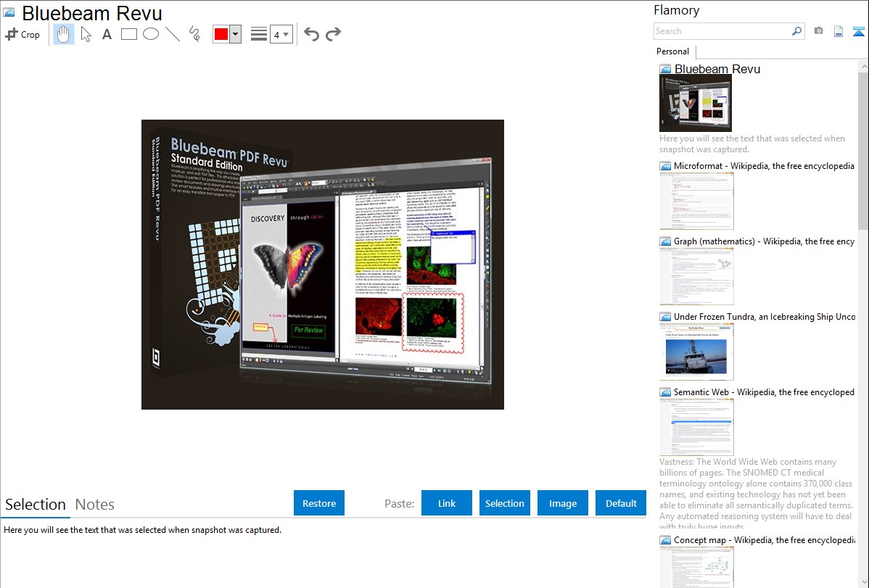Switch to the Notes tab
The image size is (869, 588).
[95, 505]
